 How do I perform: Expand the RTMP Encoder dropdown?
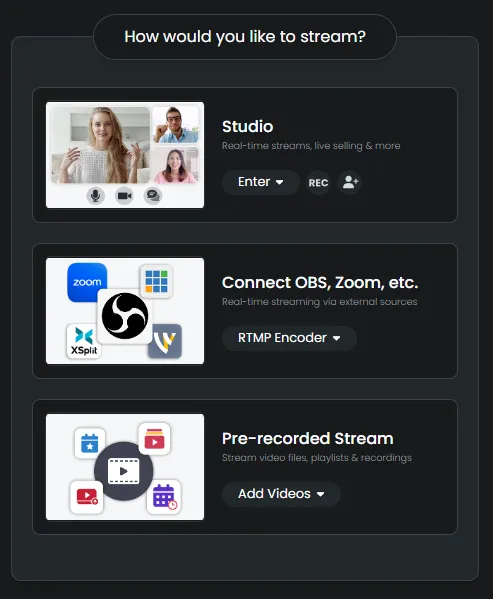coord(289,338)
